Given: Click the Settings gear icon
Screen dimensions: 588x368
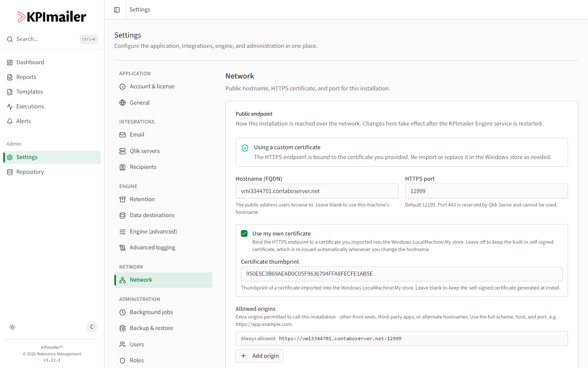Looking at the screenshot, I should [10, 157].
